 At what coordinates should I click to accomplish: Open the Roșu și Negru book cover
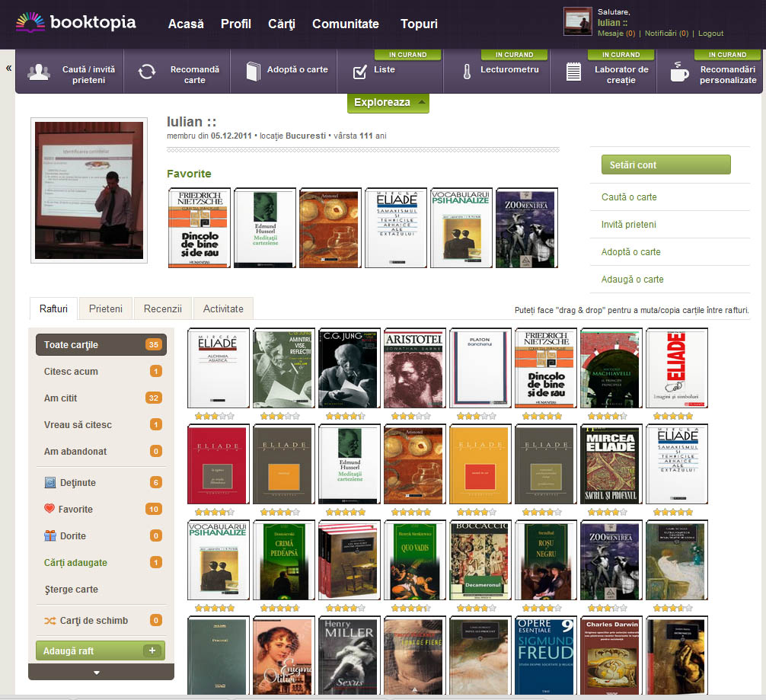(x=546, y=560)
